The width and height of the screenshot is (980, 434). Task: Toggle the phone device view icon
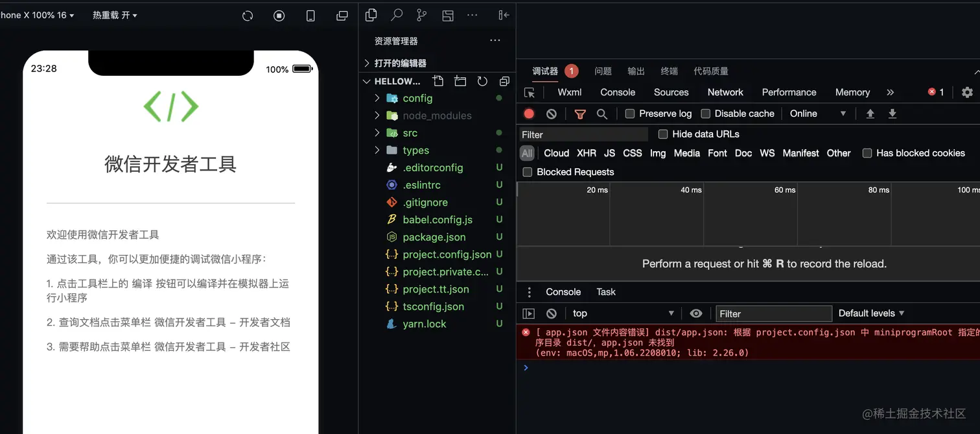[310, 16]
